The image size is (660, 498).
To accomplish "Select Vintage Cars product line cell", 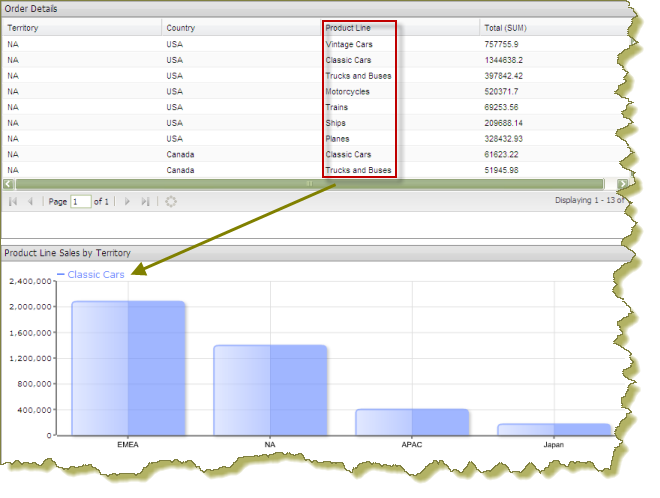I will click(x=349, y=44).
